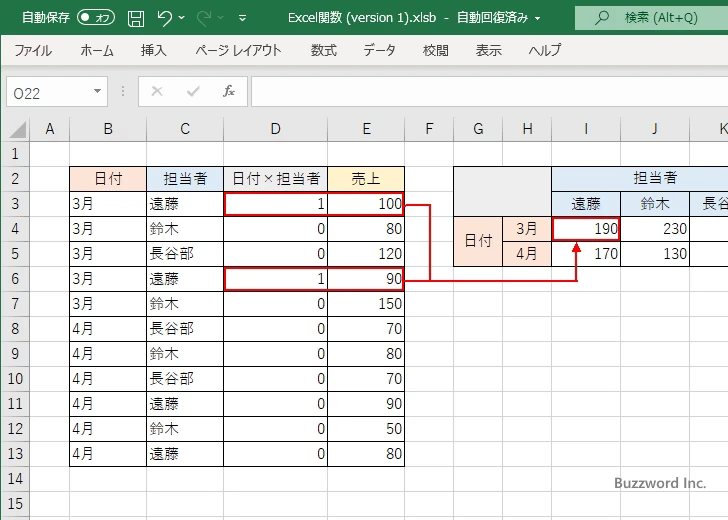
Task: Click the 遠藤 header cell I3
Action: [586, 204]
